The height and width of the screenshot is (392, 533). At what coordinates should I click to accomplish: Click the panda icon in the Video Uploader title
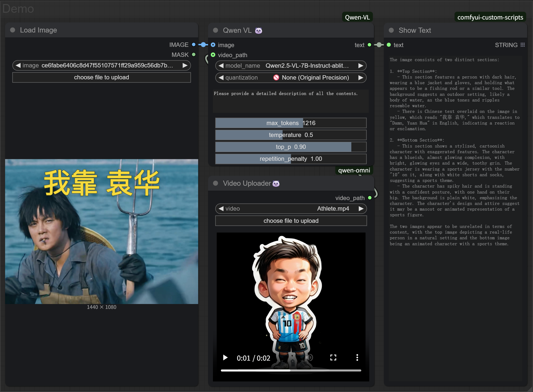[276, 184]
